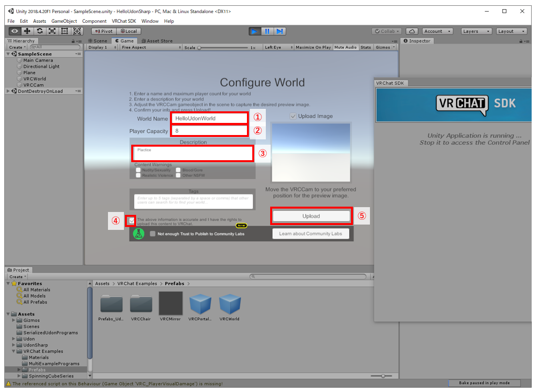
Task: Open the Prefabs_Ud... folder icon
Action: coord(111,303)
